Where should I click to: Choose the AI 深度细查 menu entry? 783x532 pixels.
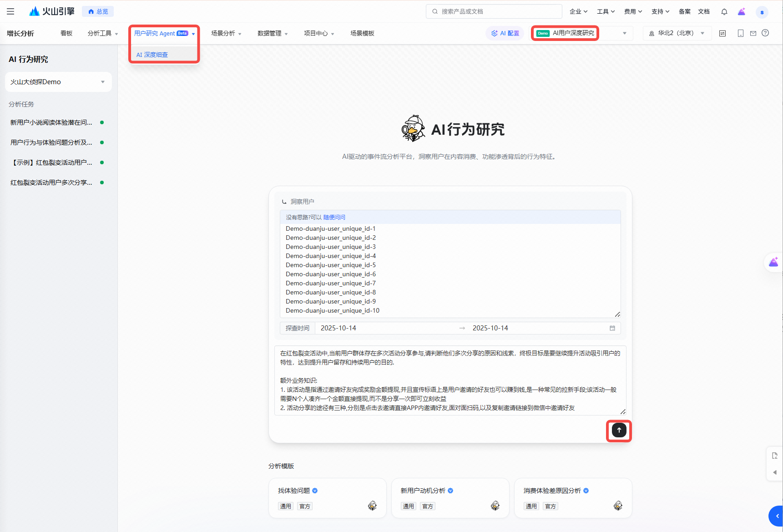[164, 55]
